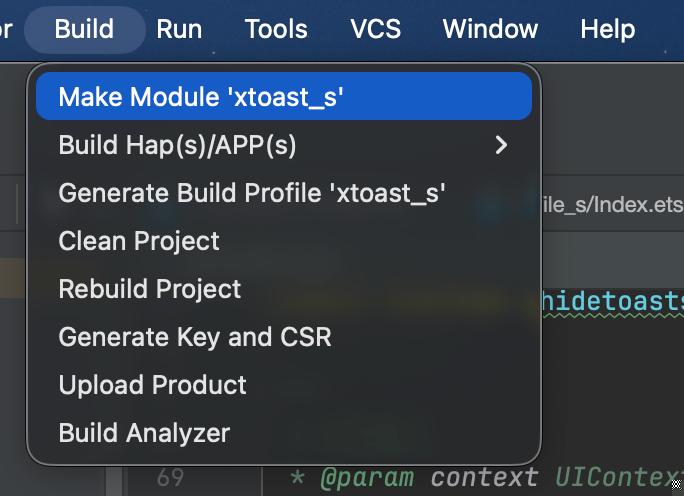Open the VCS menu
Screen dimensions: 684x496
375,29
